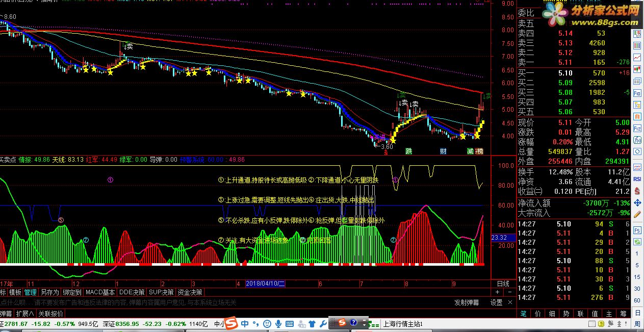Choose the pencil drawing tool
This screenshot has width=644, height=332.
(636, 214)
